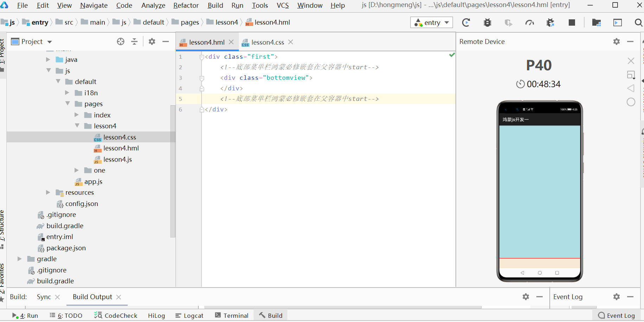Close the Build Output tab
Image resolution: width=644 pixels, height=322 pixels.
pos(119,297)
